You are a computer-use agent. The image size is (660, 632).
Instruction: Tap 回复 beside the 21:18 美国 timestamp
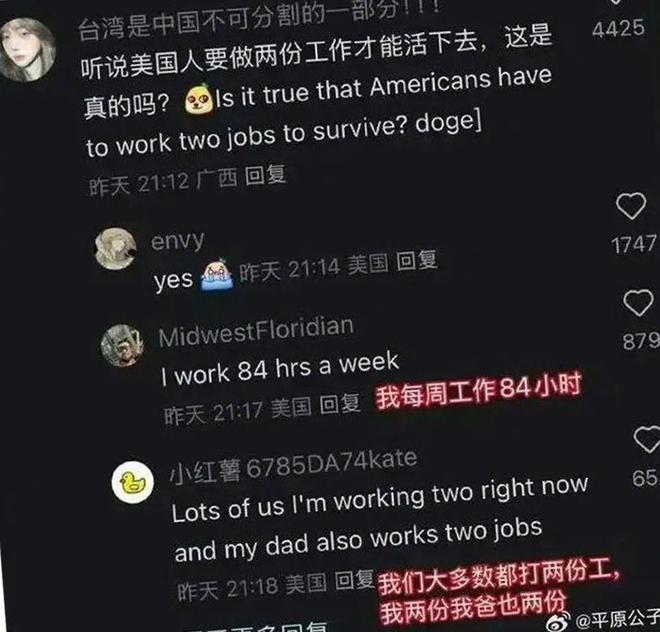tap(354, 581)
